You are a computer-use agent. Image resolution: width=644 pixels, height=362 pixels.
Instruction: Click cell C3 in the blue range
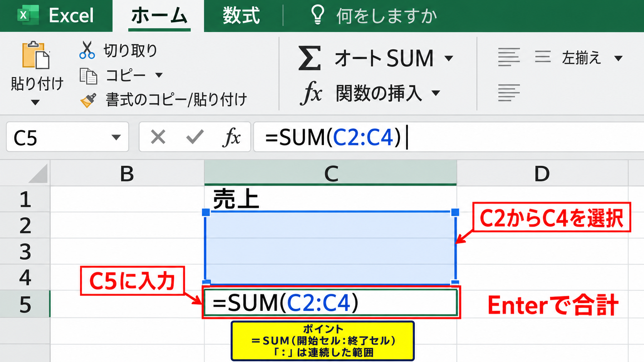330,251
